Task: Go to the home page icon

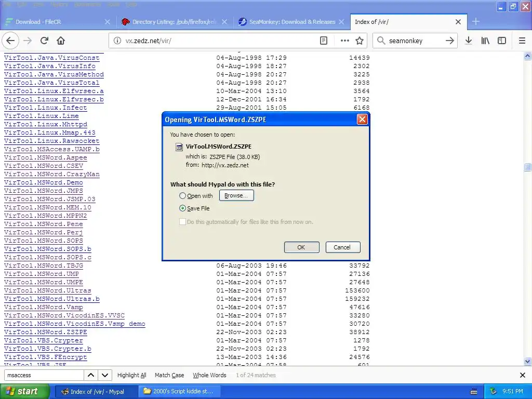Action: click(x=61, y=41)
